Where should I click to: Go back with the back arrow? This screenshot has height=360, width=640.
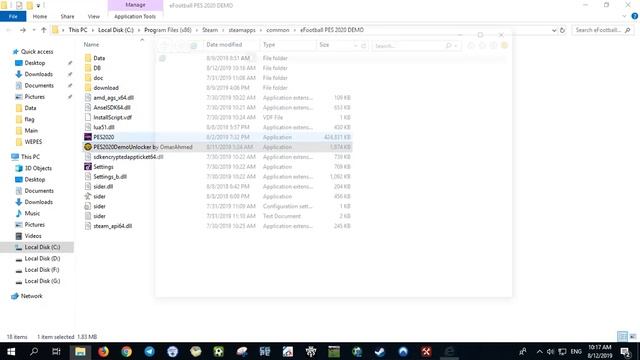click(x=9, y=30)
